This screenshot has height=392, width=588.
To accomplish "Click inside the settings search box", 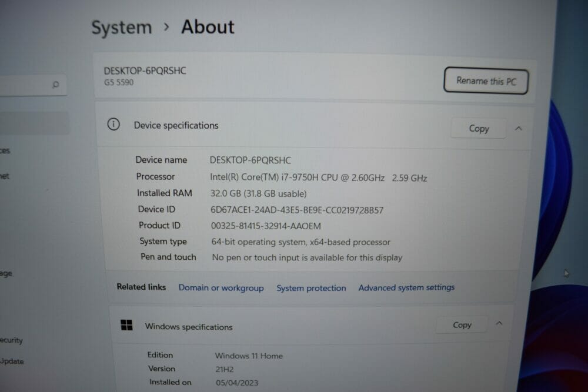I will (x=32, y=85).
